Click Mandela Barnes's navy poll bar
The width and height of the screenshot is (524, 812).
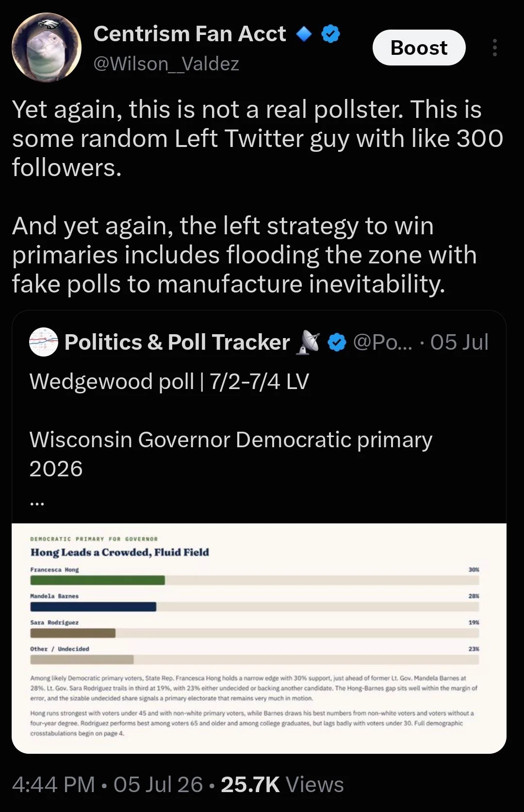93,607
